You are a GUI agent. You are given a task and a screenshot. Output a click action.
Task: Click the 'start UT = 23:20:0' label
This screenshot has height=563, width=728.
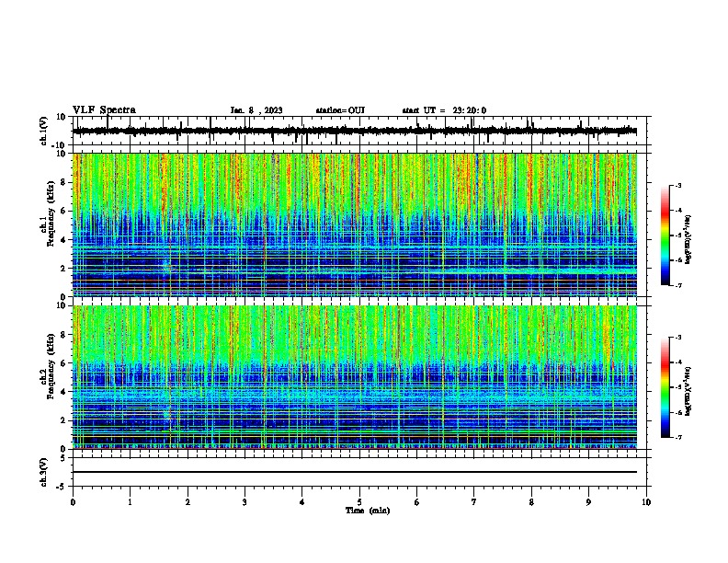(x=444, y=110)
